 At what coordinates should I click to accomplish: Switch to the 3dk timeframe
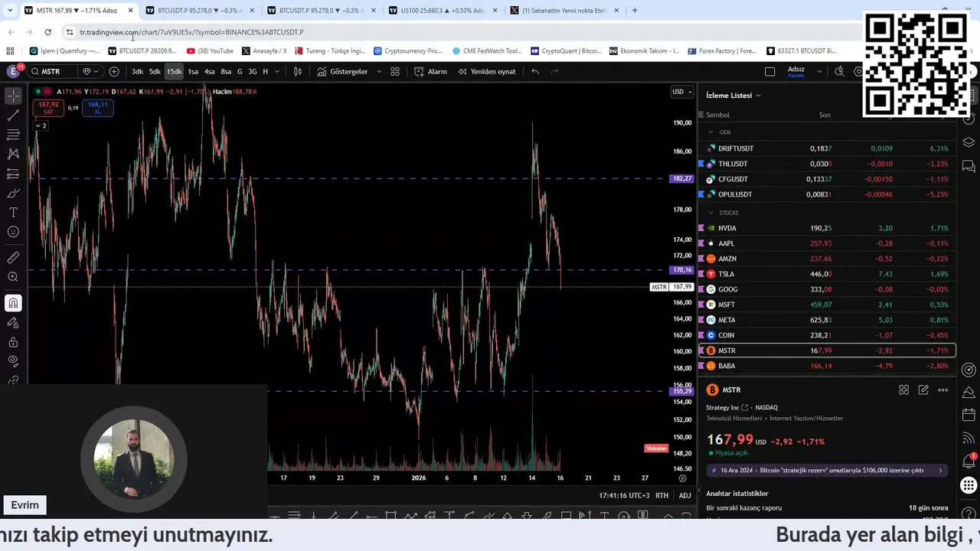137,71
